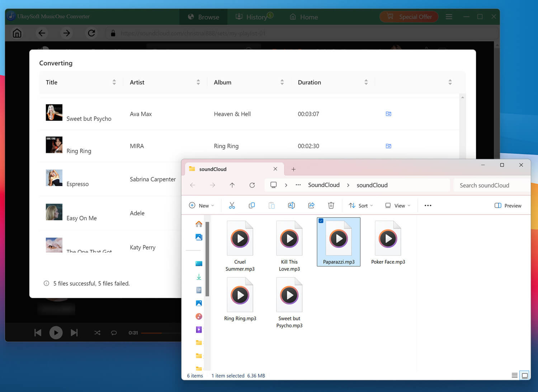Image resolution: width=538 pixels, height=392 pixels.
Task: Click SoundCloud in breadcrumb path
Action: click(x=324, y=185)
